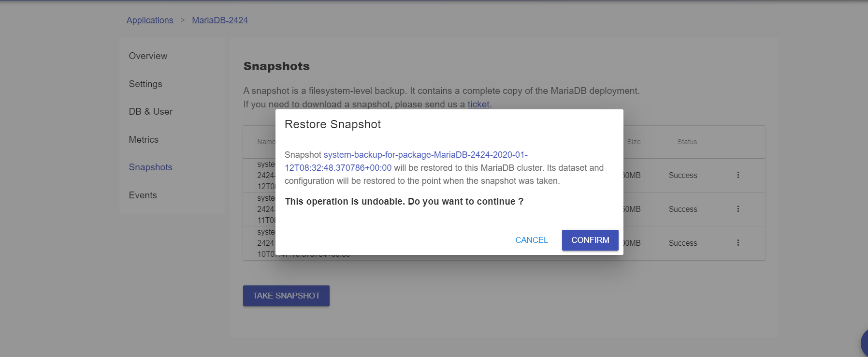This screenshot has height=357, width=868.
Task: Open the floating widget at bottom-right corner
Action: pyautogui.click(x=864, y=343)
